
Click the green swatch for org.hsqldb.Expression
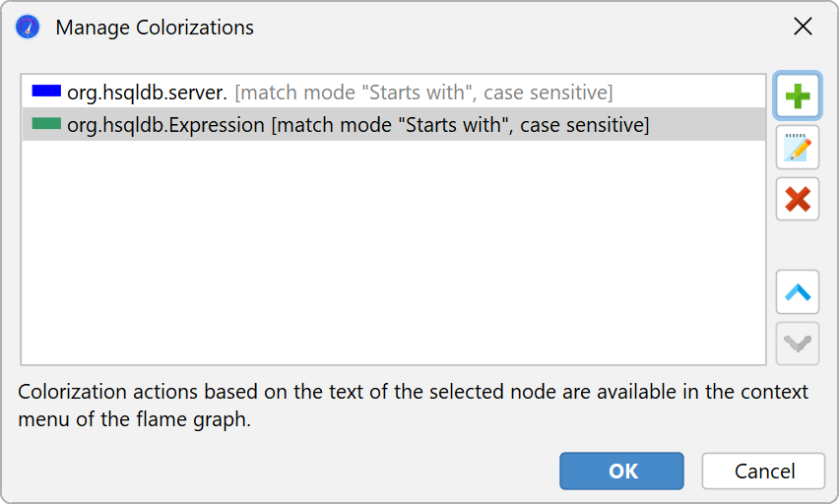(46, 125)
